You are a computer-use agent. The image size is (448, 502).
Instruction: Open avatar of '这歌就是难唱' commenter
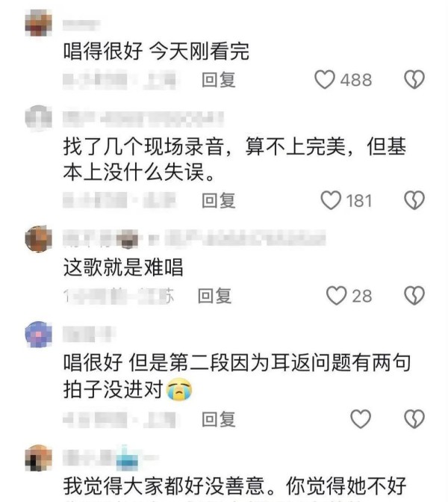pyautogui.click(x=38, y=238)
